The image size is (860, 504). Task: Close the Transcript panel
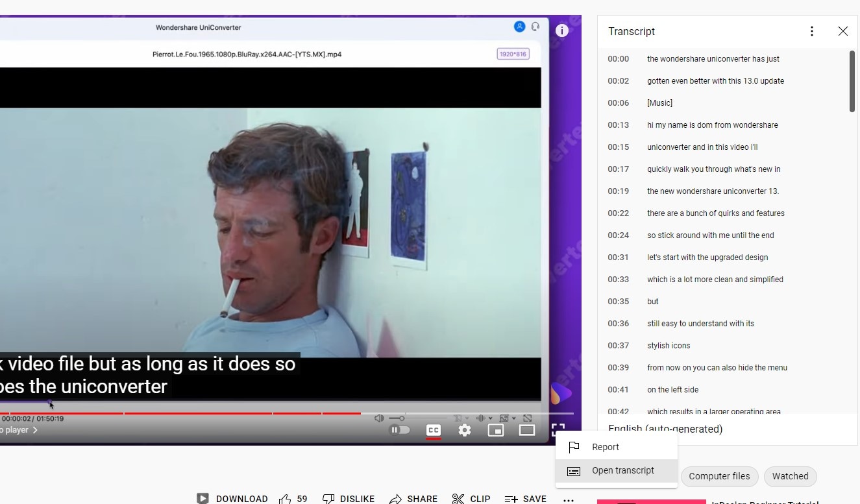click(842, 31)
